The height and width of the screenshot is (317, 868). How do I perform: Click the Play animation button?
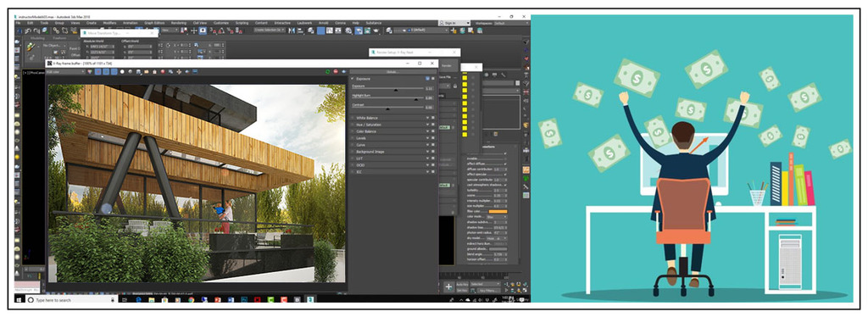507,291
